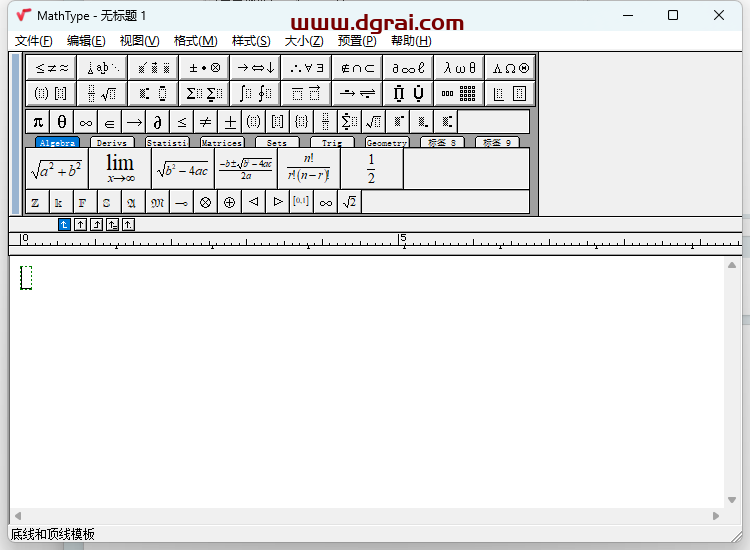Open the 格式(M) menu

[x=196, y=41]
